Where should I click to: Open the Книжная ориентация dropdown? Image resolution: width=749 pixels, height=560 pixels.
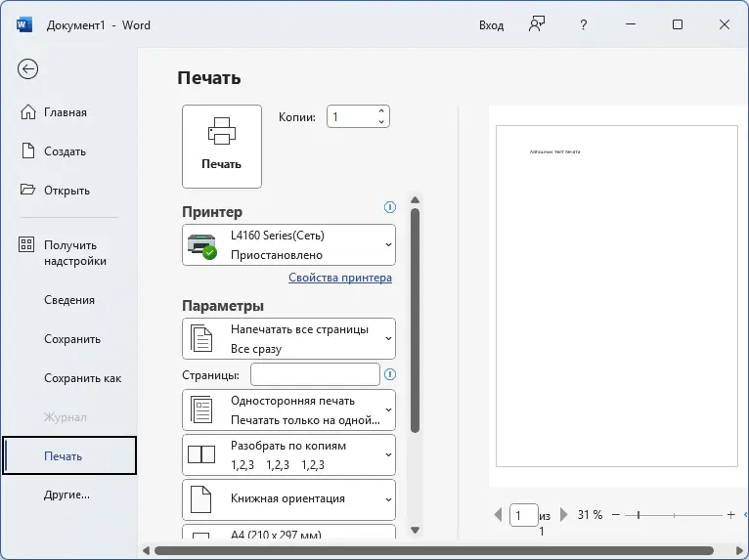coord(288,499)
